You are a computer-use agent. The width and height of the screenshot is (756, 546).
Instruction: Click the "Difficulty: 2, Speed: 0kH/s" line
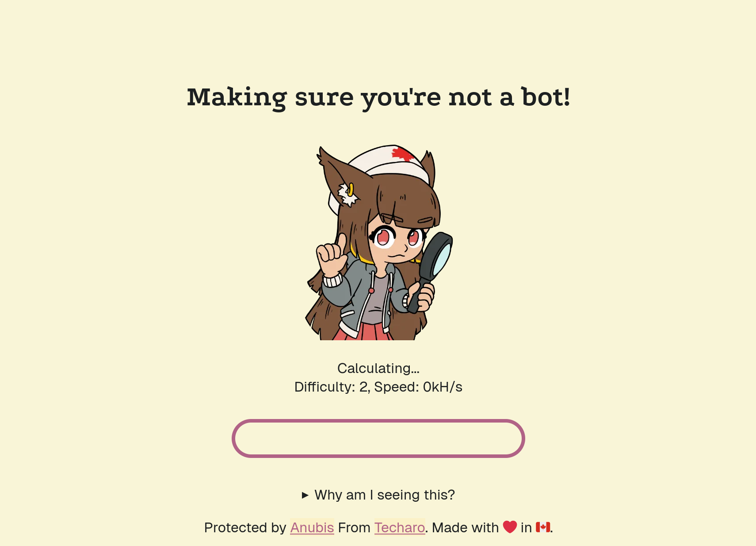[378, 387]
